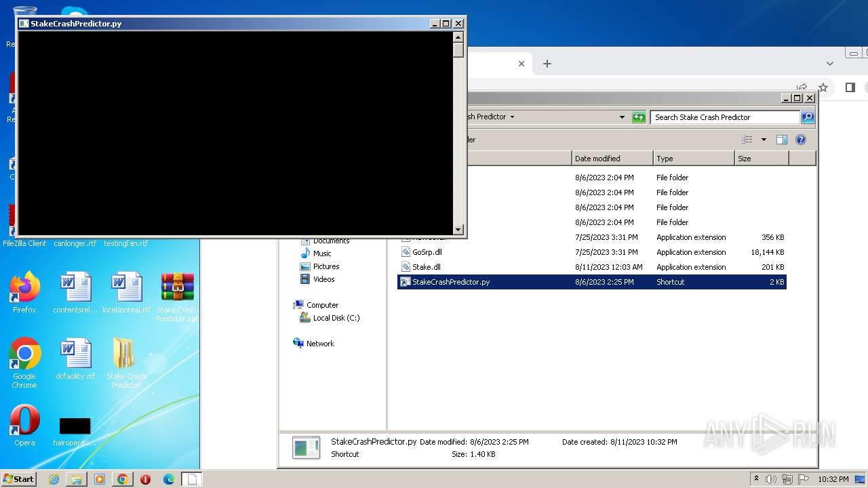Click network tray icon
The image size is (868, 488).
(786, 479)
